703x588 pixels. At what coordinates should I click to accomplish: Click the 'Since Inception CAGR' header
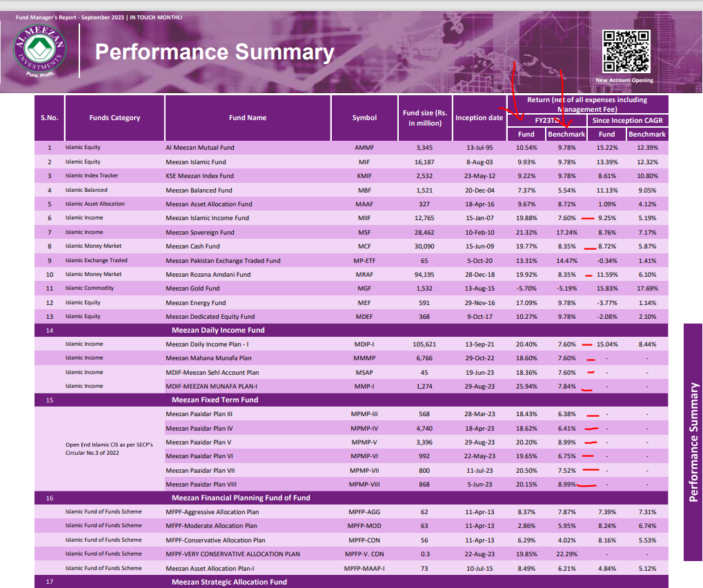[x=627, y=120]
